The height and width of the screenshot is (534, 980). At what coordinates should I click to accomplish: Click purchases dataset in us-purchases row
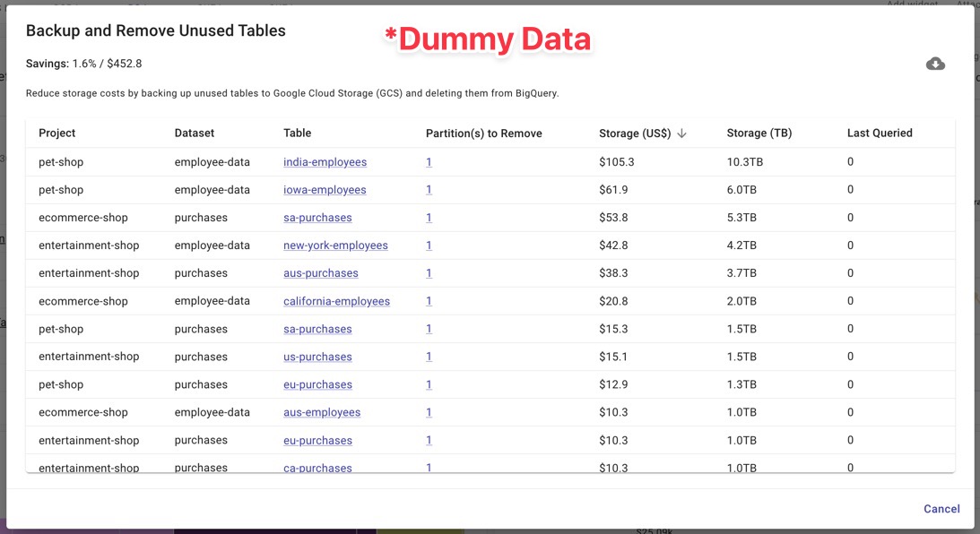click(201, 357)
